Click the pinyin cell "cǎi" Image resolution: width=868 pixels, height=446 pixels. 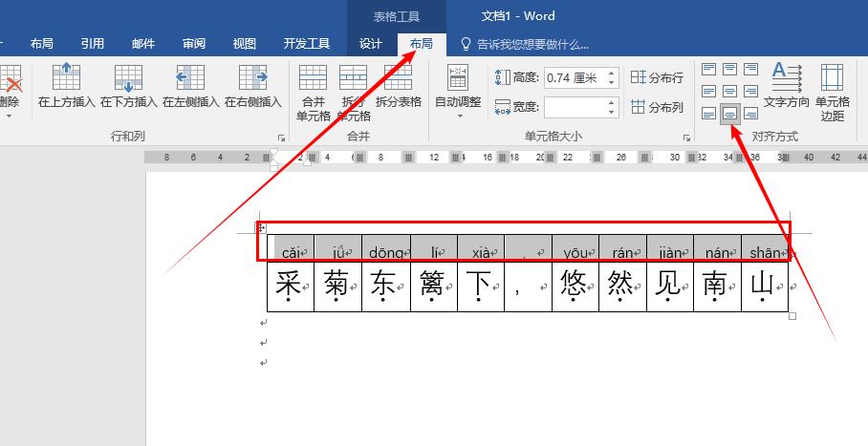[x=291, y=248]
